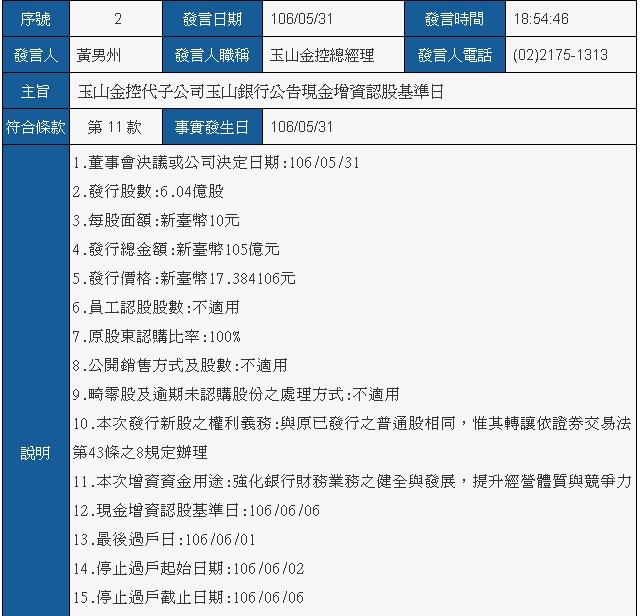Click the 發言人電話 header cell
Viewport: 640px width, 616px height.
(x=455, y=55)
